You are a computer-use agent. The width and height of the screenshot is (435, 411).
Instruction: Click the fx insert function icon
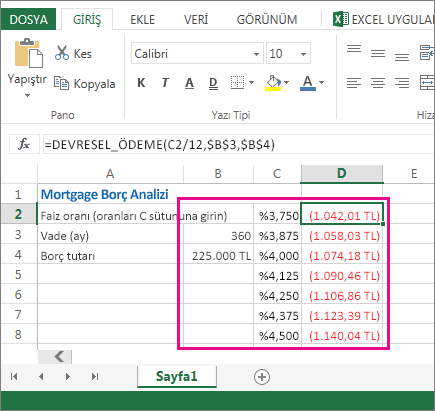[24, 144]
